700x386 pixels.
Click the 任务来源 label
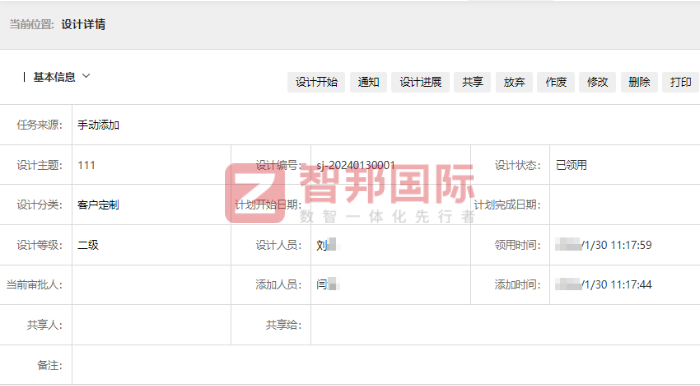click(39, 125)
